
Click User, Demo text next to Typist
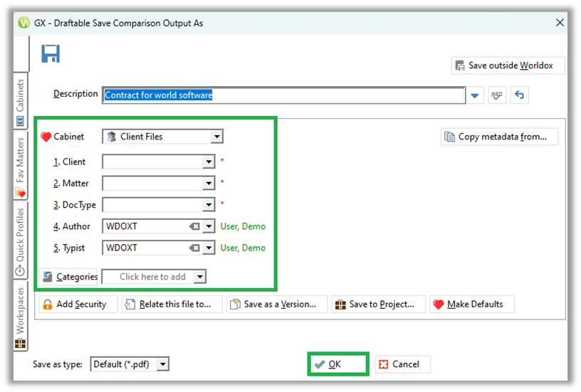point(243,248)
